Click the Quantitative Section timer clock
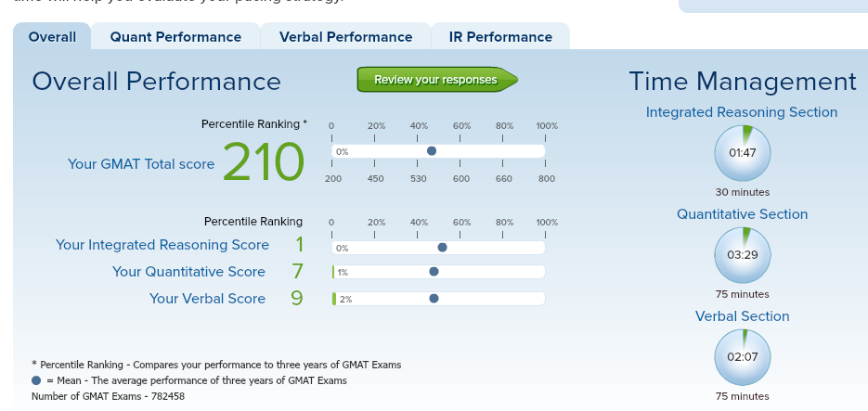Image resolution: width=868 pixels, height=411 pixels. [x=743, y=255]
